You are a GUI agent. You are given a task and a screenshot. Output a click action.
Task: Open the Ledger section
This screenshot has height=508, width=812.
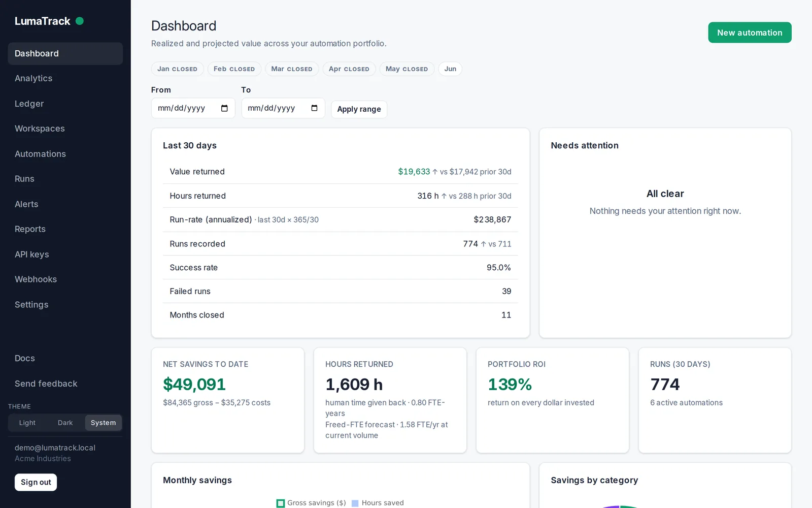(x=65, y=104)
